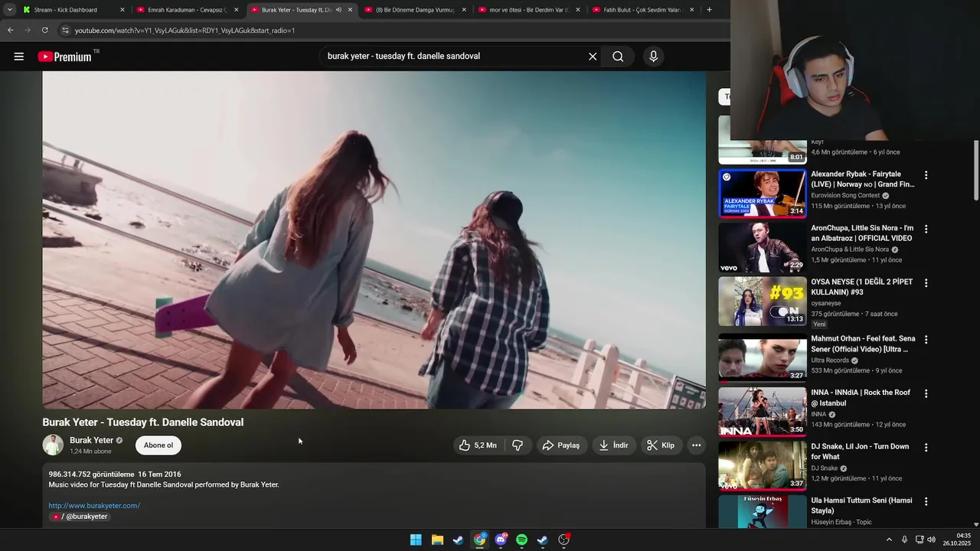Open Spotify from the taskbar
The height and width of the screenshot is (551, 980).
[521, 540]
